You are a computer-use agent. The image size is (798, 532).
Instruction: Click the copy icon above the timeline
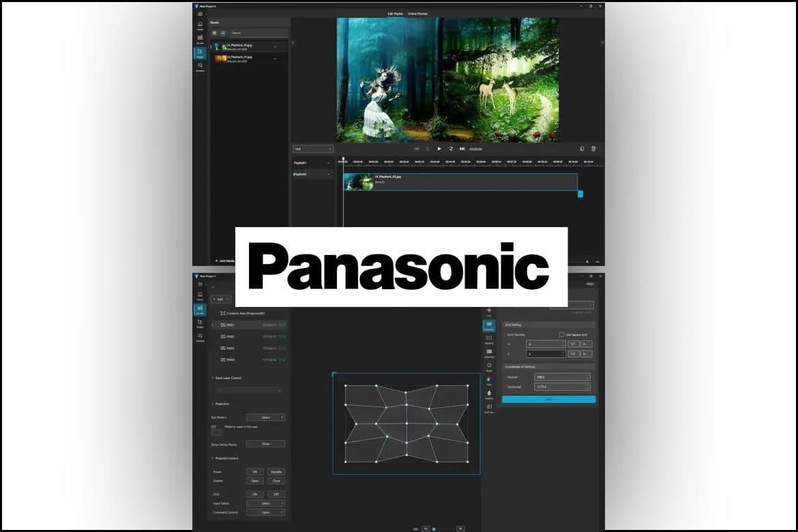coord(582,149)
